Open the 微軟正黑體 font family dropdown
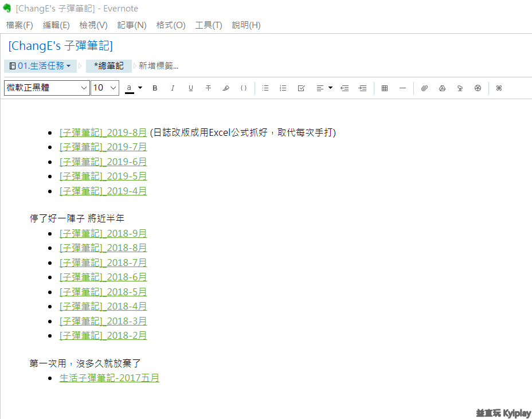 click(x=47, y=88)
